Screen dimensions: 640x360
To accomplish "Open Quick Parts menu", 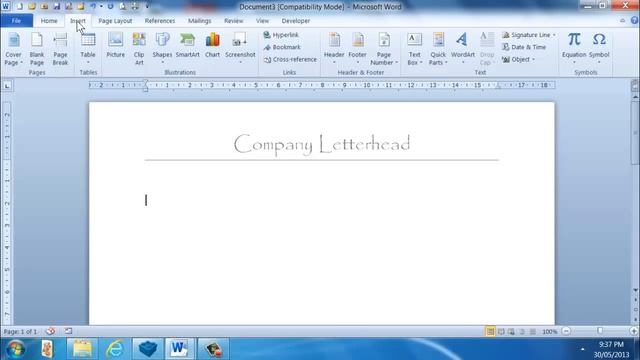I will click(x=438, y=49).
